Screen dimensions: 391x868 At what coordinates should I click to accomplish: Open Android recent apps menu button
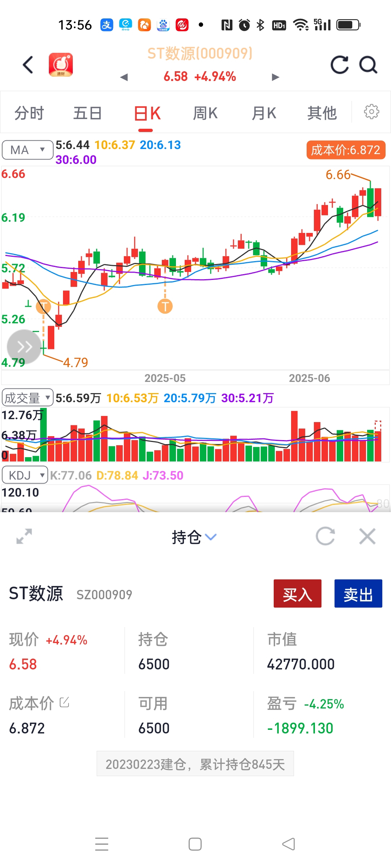pos(102,844)
